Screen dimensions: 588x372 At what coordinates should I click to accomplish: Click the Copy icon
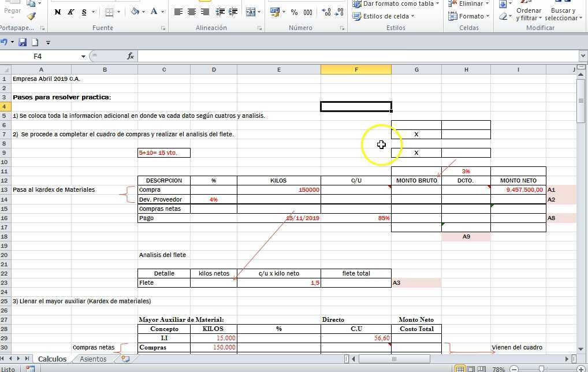[x=32, y=3]
